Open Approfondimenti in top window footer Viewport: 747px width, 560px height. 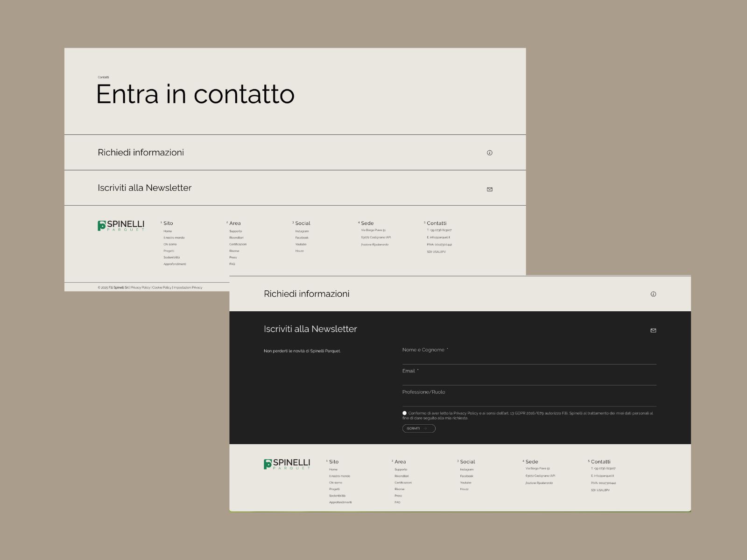pos(175,264)
